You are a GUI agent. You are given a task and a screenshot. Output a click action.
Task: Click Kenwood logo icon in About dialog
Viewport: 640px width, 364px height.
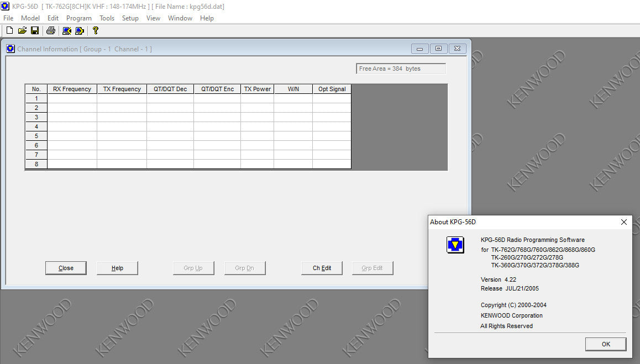pos(455,245)
